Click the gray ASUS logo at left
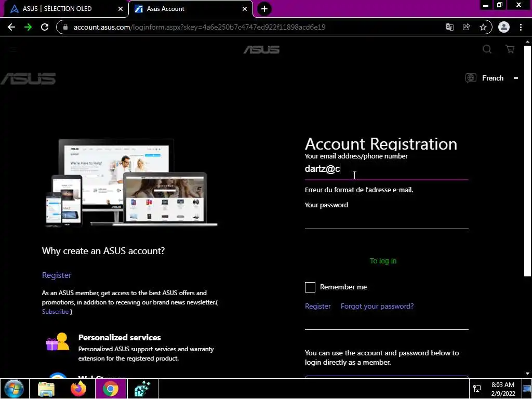Image resolution: width=532 pixels, height=399 pixels. 28,79
